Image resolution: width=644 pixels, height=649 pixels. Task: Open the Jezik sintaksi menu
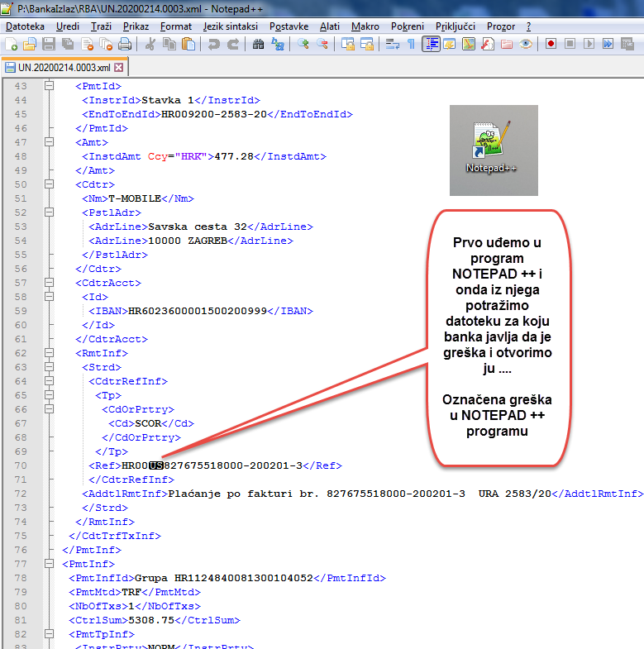[x=230, y=26]
